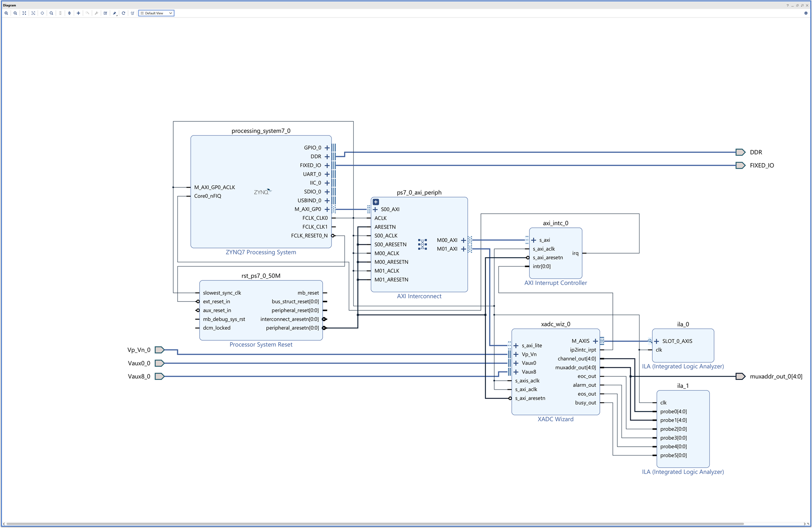The height and width of the screenshot is (528, 812).
Task: Click the Expand All toolbar icon
Action: pyautogui.click(x=69, y=13)
